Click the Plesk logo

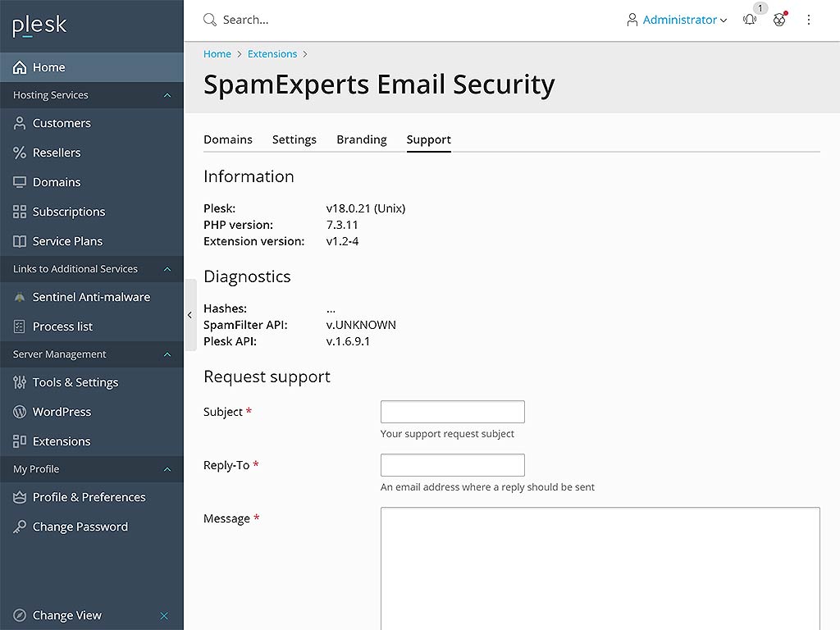coord(39,25)
